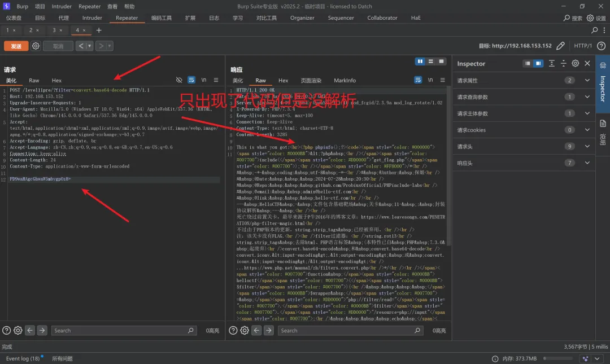Screen dimensions: 610x364
Task: Open send settings gear next to 发送
Action: pos(36,46)
